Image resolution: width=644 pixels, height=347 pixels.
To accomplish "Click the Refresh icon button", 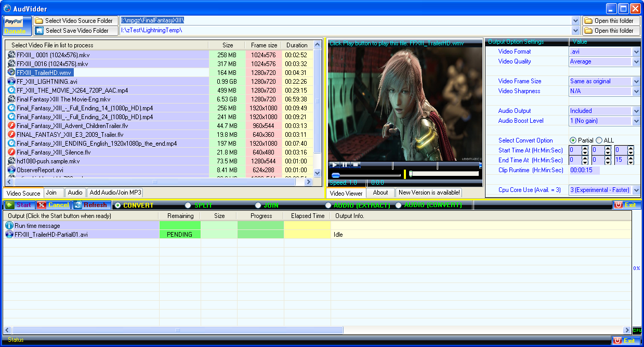I will [x=90, y=205].
